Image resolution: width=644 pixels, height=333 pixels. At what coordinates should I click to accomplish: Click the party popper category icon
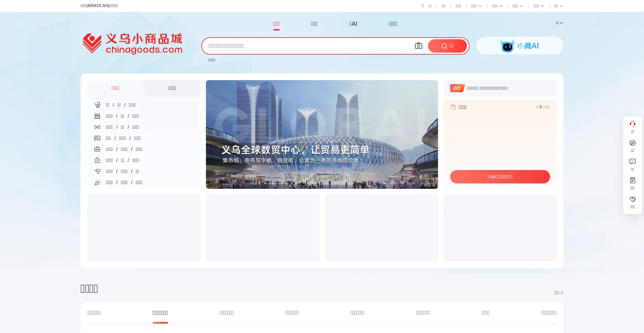click(97, 182)
